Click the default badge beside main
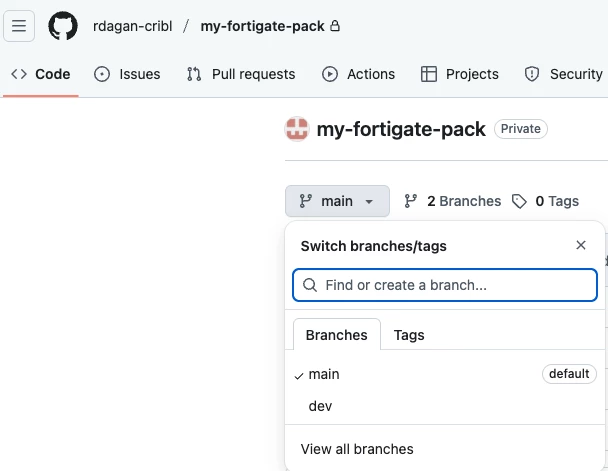This screenshot has width=608, height=471. click(x=569, y=374)
